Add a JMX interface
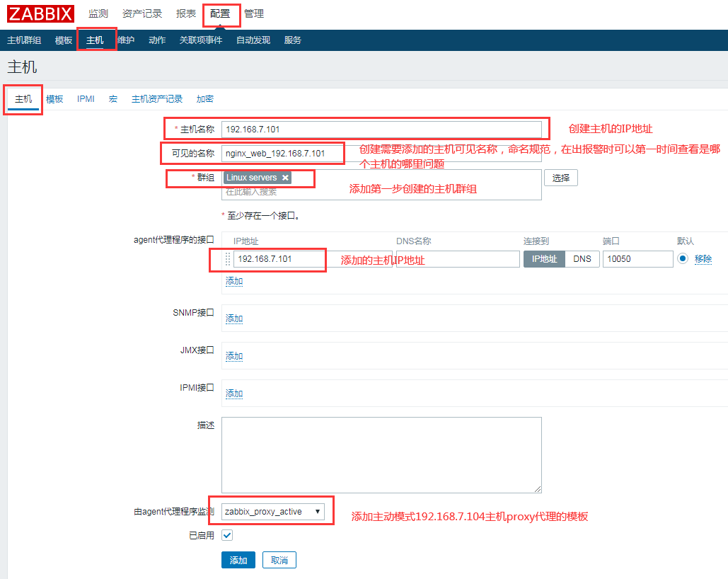Screen dimensions: 728x579 click(234, 357)
